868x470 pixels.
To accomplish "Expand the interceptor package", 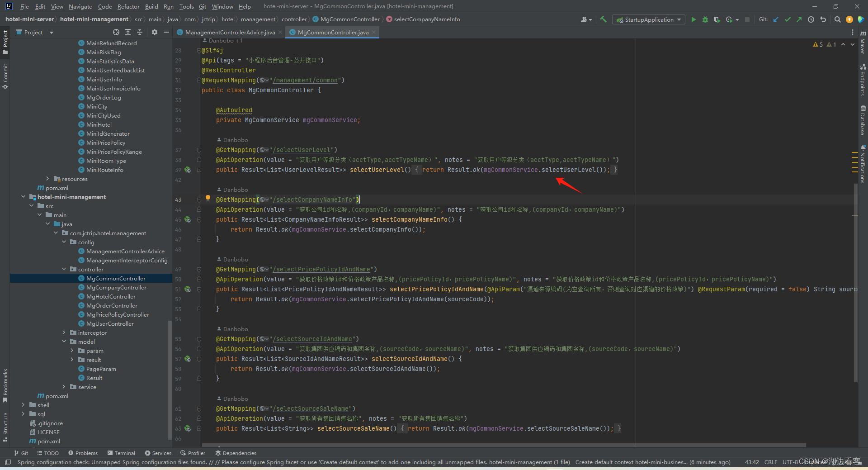I will pyautogui.click(x=64, y=333).
